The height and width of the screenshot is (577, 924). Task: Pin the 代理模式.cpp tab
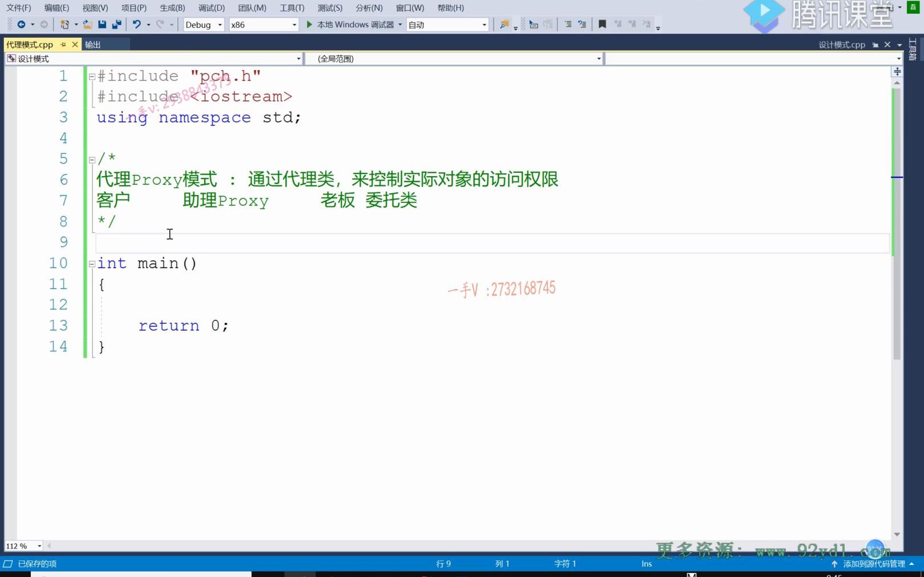pos(63,44)
